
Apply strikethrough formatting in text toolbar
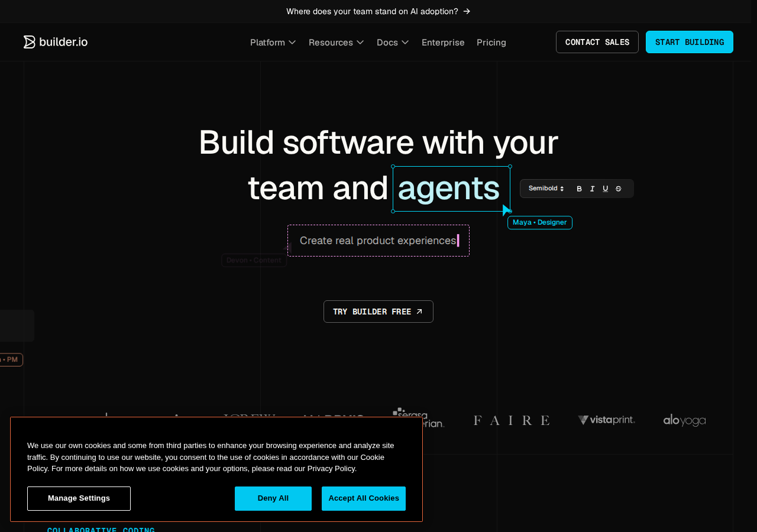click(x=618, y=189)
